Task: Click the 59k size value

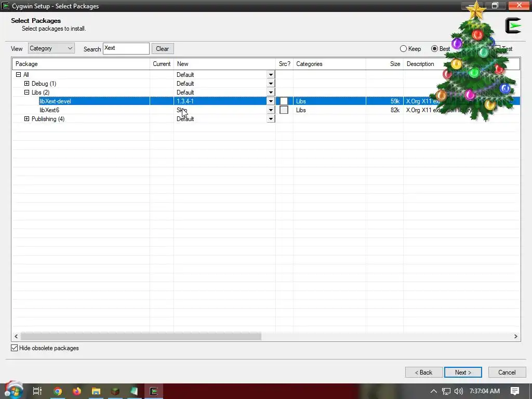Action: [395, 101]
